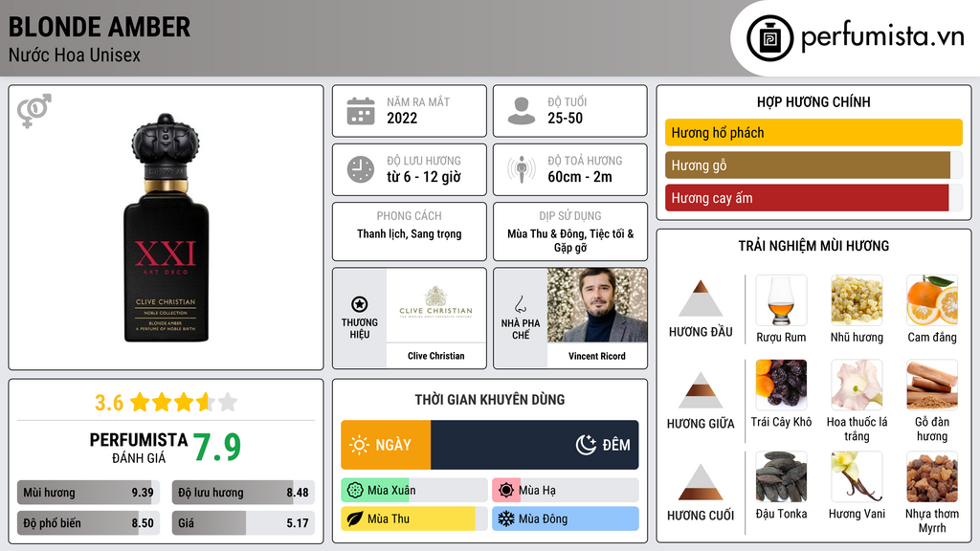Click the Nước Hoa Unisex subtitle
Image resolution: width=980 pixels, height=551 pixels.
(x=75, y=55)
